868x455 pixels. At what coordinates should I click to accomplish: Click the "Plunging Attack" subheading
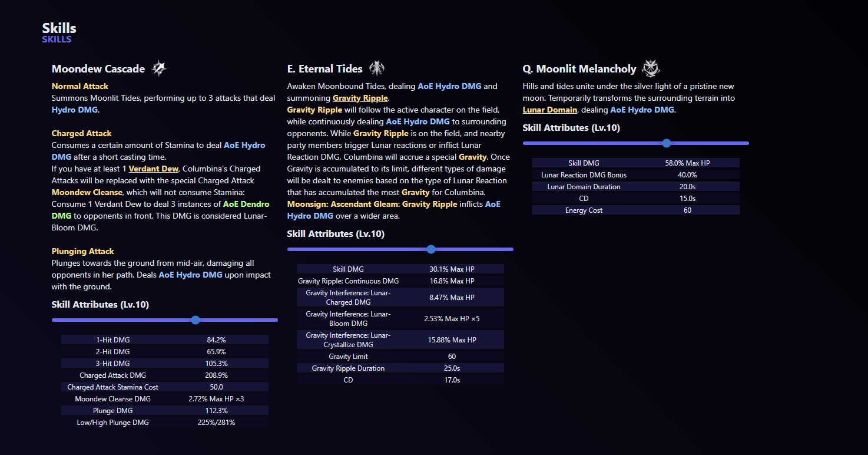click(83, 251)
